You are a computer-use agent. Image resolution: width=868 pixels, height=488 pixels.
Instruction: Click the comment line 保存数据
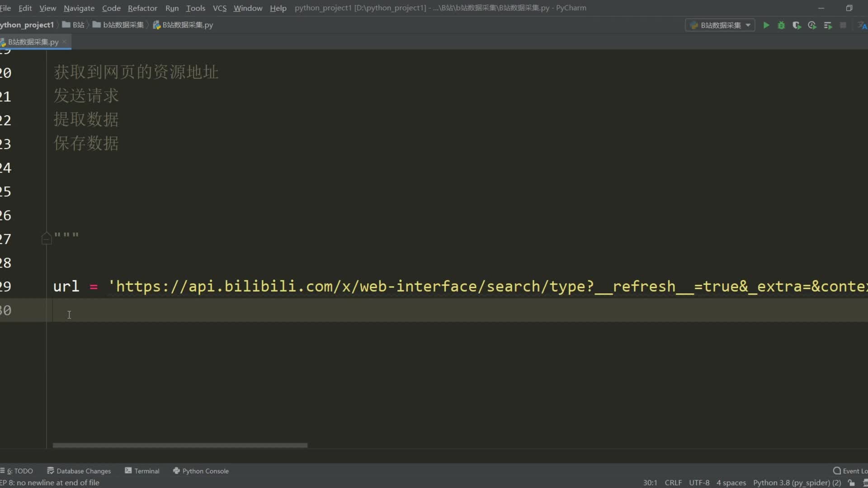pos(86,143)
